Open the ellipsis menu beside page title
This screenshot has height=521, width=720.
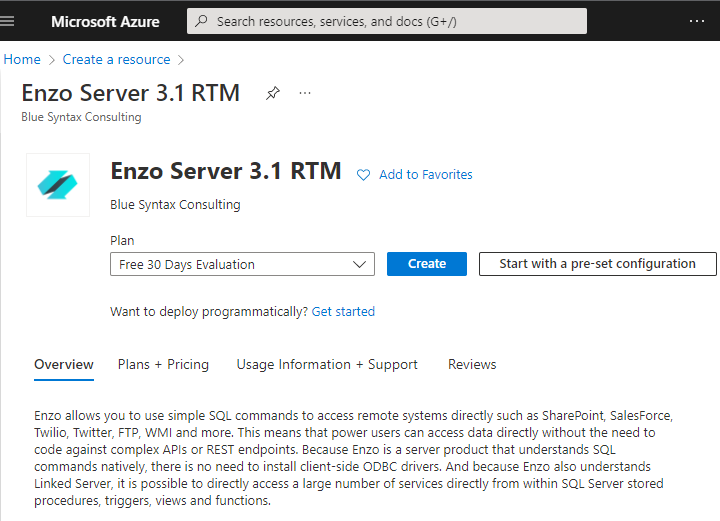[x=305, y=93]
